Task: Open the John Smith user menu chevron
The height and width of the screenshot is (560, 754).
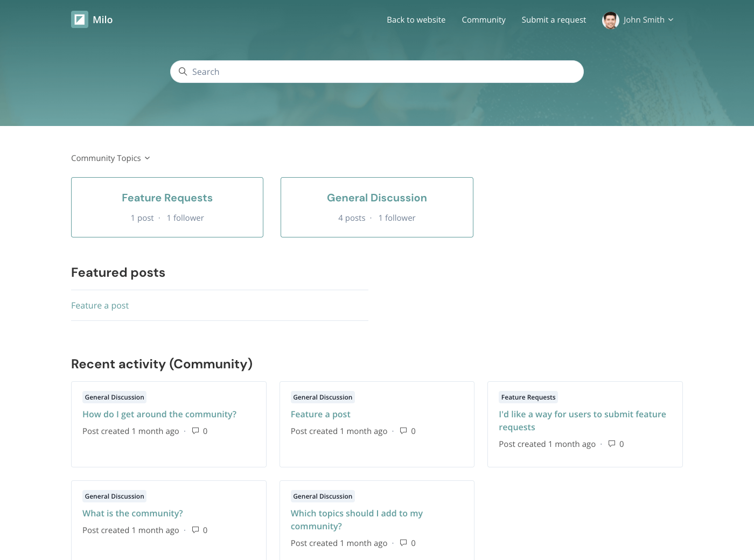Action: (671, 20)
